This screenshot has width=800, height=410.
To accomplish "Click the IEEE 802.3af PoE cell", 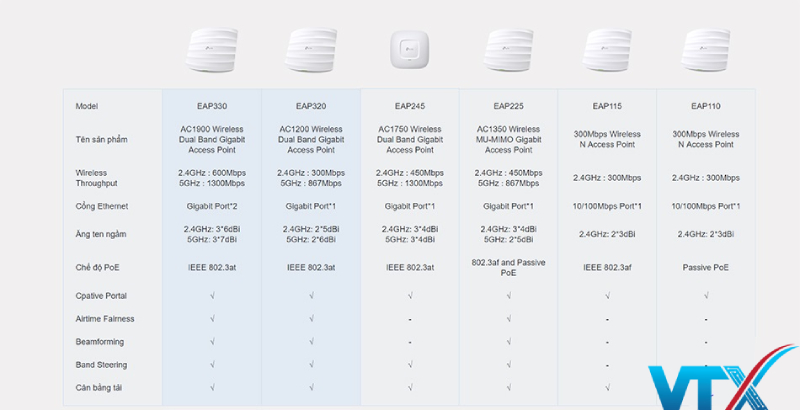I will pyautogui.click(x=607, y=267).
